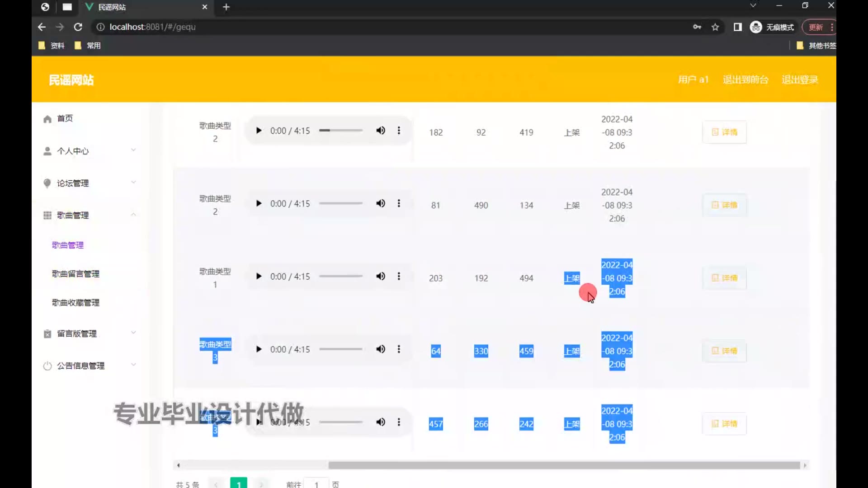Seek the audio slider in row with 490
The width and height of the screenshot is (868, 488).
pos(341,203)
